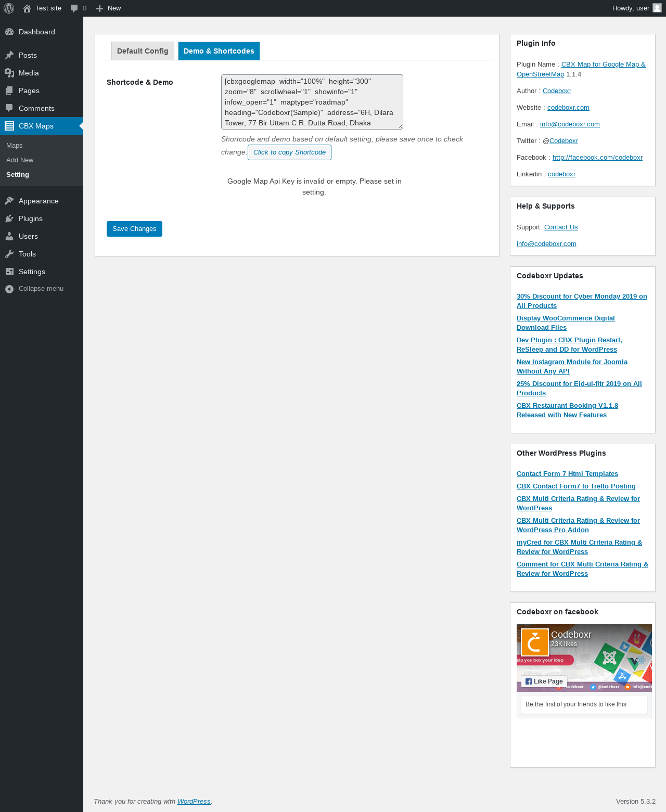Screen dimensions: 666x812
Task: Click the Codeboxr Facebook page logo
Action: click(535, 642)
